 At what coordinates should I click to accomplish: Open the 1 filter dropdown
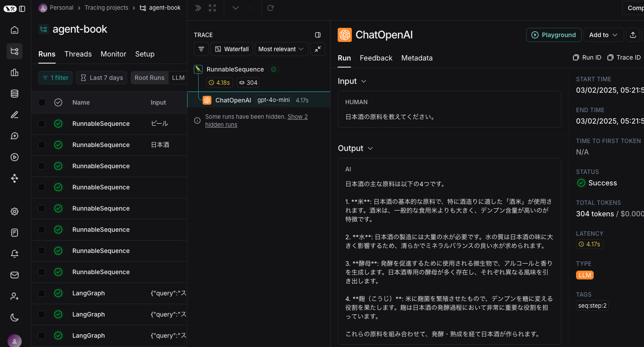pyautogui.click(x=56, y=78)
